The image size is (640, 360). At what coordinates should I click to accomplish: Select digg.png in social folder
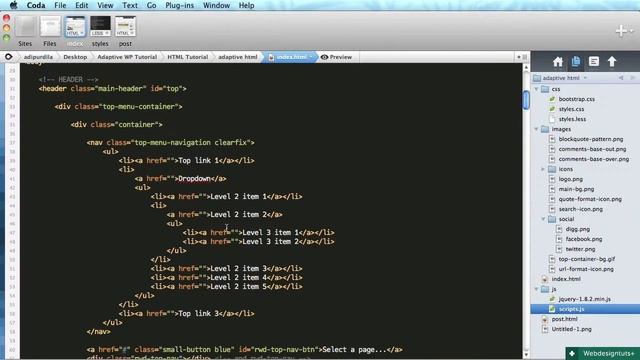(x=578, y=229)
